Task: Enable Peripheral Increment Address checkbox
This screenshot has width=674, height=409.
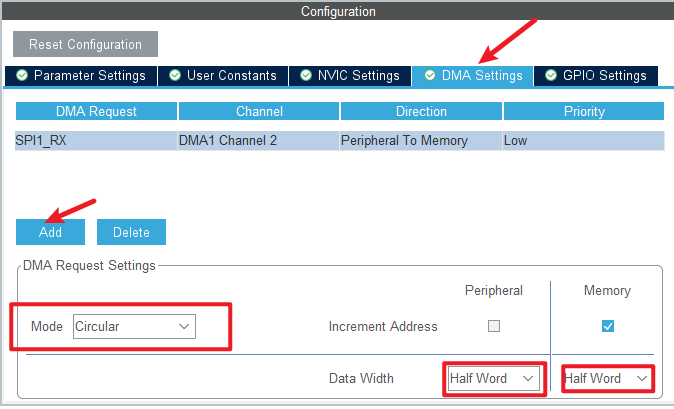Action: coord(494,326)
